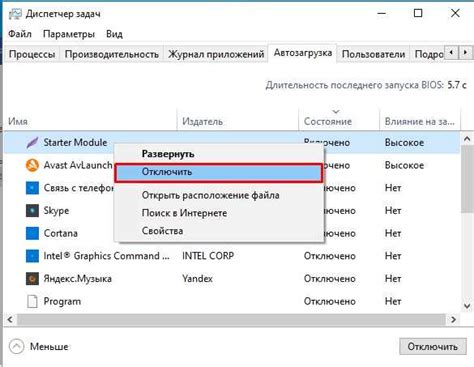474x367 pixels.
Task: Switch to the Журнал приложений tab
Action: pos(216,54)
